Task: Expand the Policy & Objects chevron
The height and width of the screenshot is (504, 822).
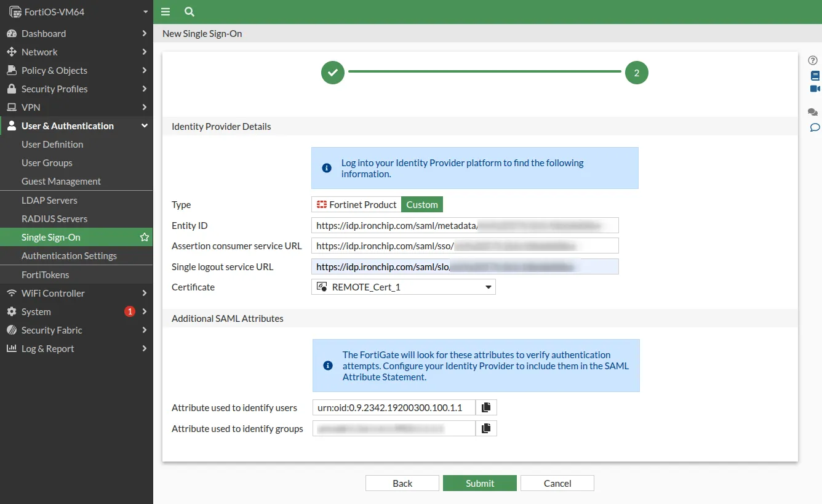Action: point(145,70)
